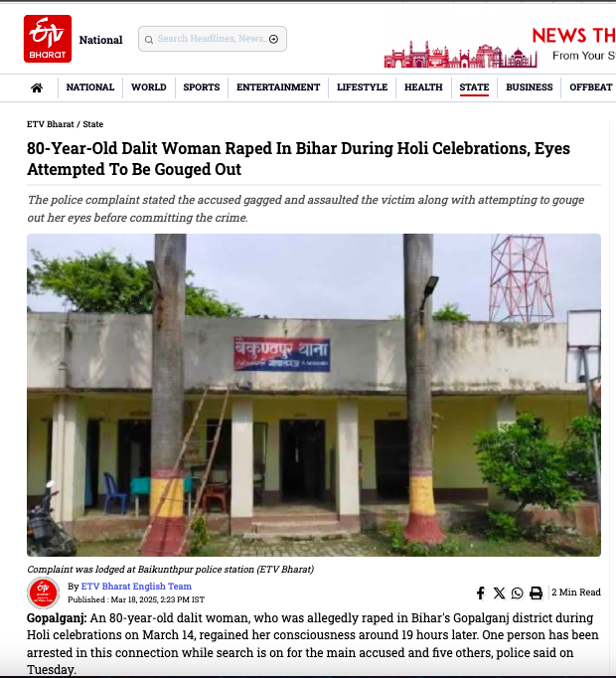Share the article on Facebook
The height and width of the screenshot is (678, 616).
tap(480, 593)
